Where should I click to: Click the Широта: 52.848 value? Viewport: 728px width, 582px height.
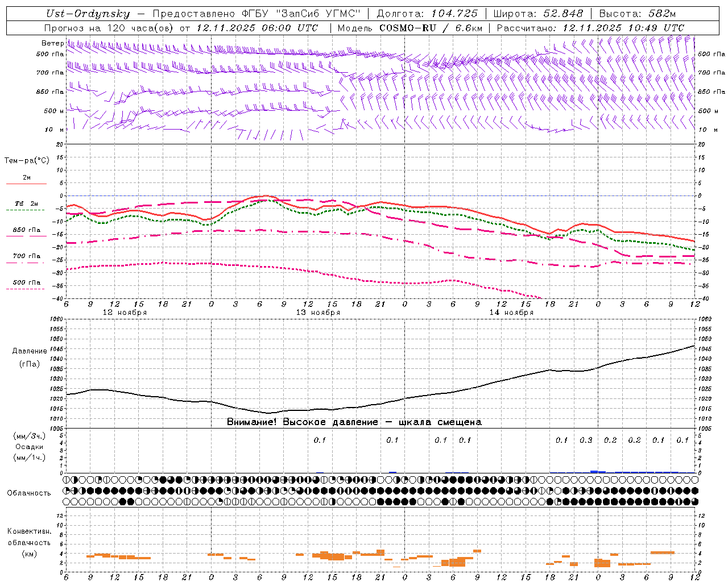[538, 14]
